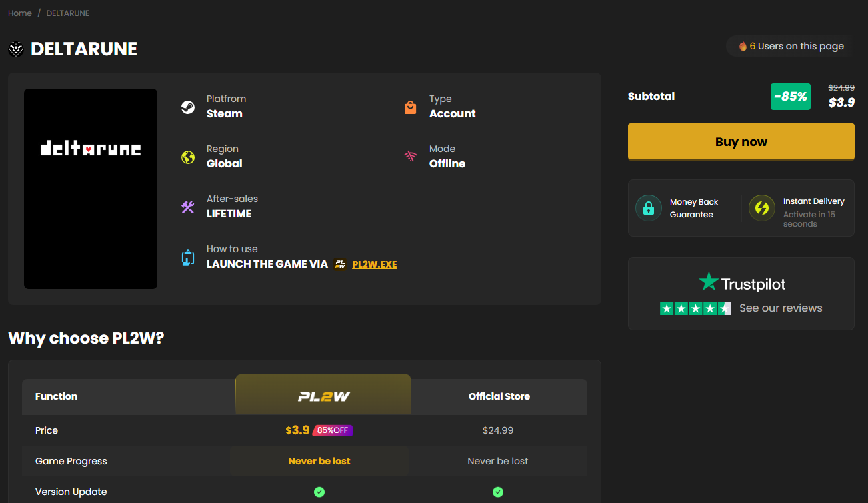Viewport: 868px width, 503px height.
Task: Click the crossed-out $24.99 original price
Action: pos(841,88)
